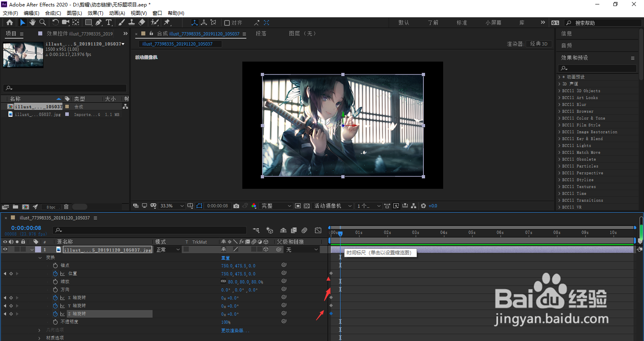Select the Eraser tool
644x341 pixels.
coord(142,23)
